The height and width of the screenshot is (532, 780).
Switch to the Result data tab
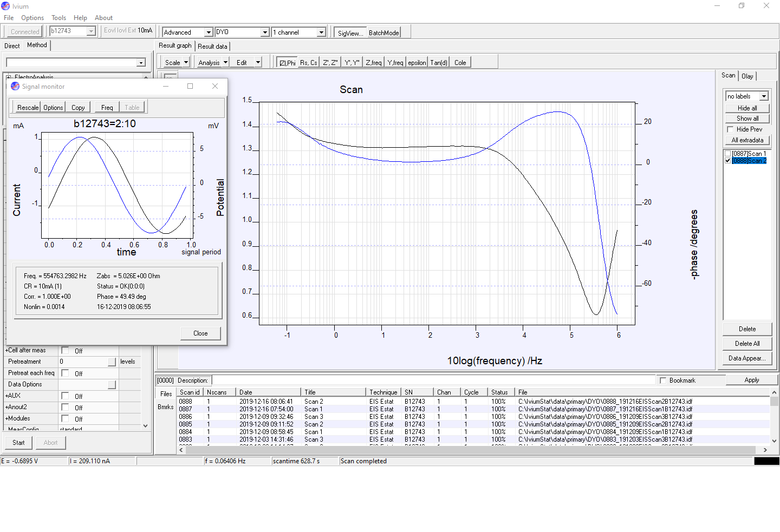pos(212,47)
